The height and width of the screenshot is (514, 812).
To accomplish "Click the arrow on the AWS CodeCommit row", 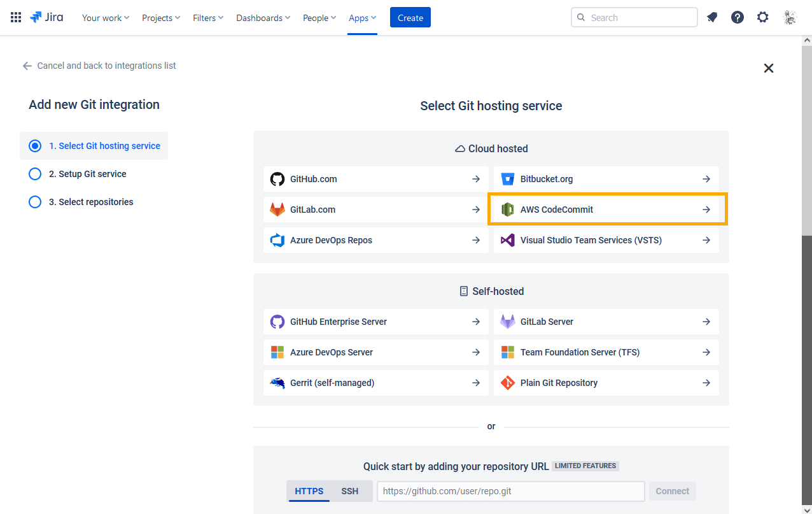I will [706, 210].
